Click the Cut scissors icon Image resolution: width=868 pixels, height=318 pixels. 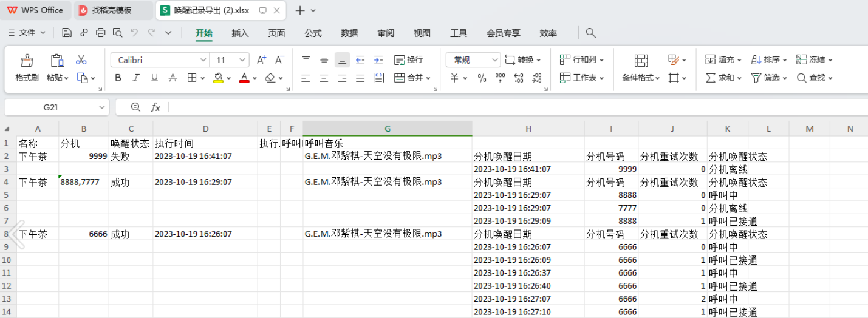point(81,60)
